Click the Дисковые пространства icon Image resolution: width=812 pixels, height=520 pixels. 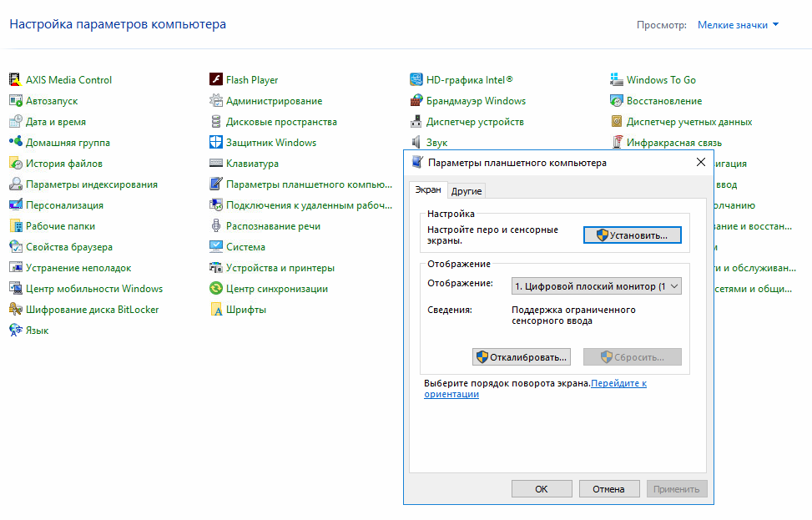215,122
